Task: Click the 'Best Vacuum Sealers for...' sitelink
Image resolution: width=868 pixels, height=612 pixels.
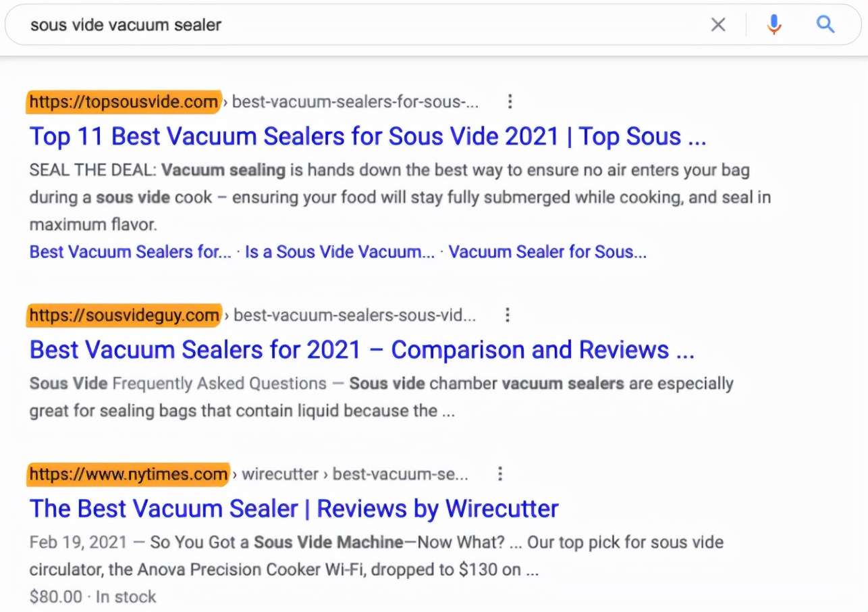Action: point(130,252)
